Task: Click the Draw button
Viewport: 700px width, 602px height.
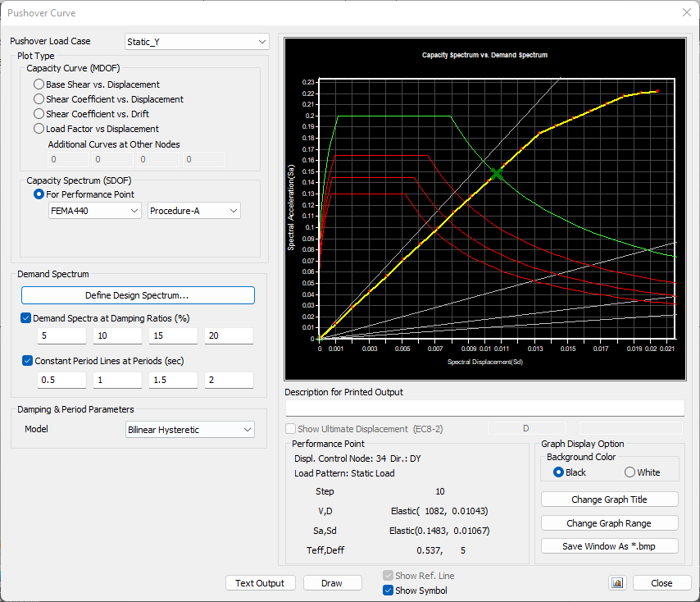Action: (332, 583)
